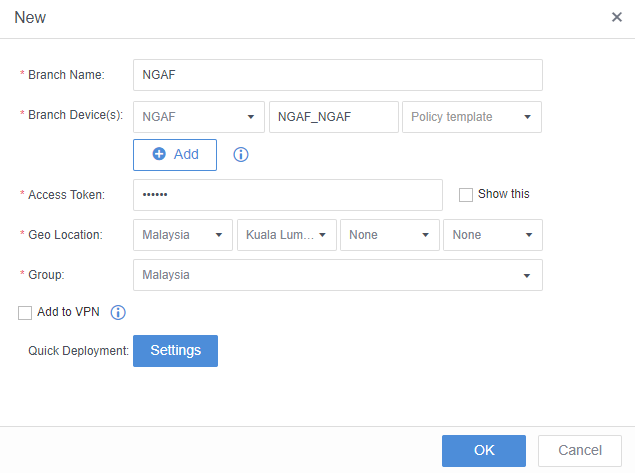Confirm the dialog with OK
The width and height of the screenshot is (635, 473).
[x=484, y=450]
